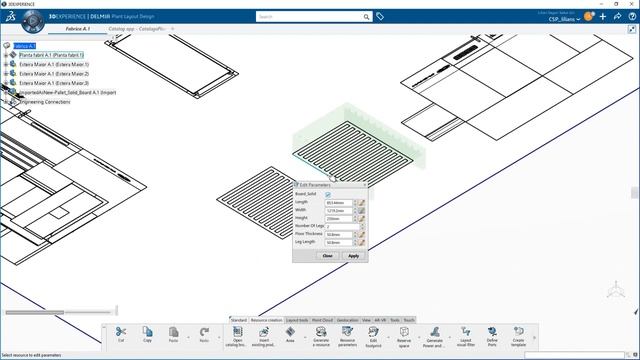The height and width of the screenshot is (360, 640).
Task: Click Apply button in Edit Parameters
Action: click(353, 256)
